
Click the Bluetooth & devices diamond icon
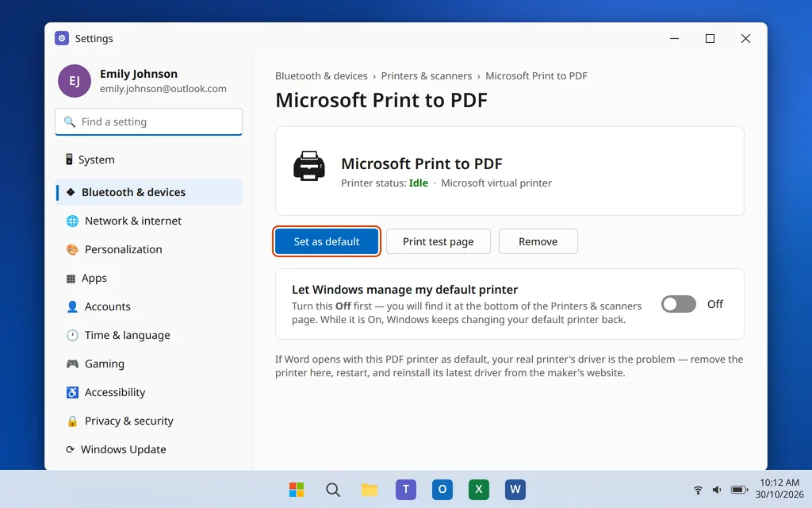tap(71, 192)
